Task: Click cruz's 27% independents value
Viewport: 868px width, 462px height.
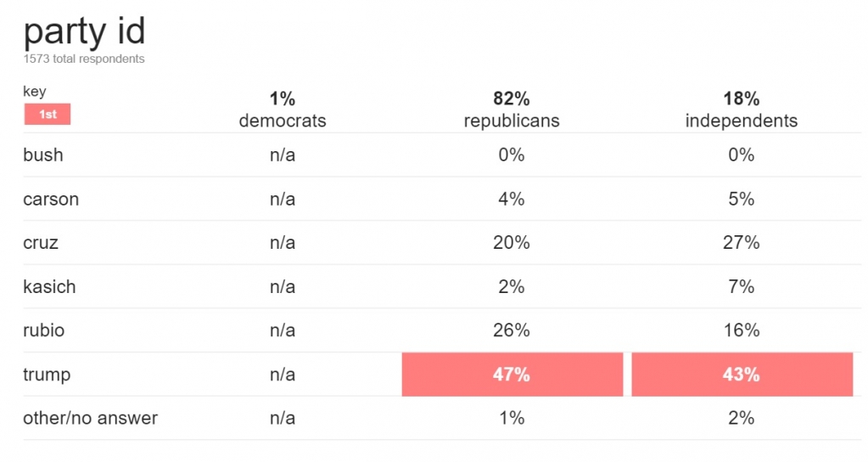Action: click(x=742, y=243)
